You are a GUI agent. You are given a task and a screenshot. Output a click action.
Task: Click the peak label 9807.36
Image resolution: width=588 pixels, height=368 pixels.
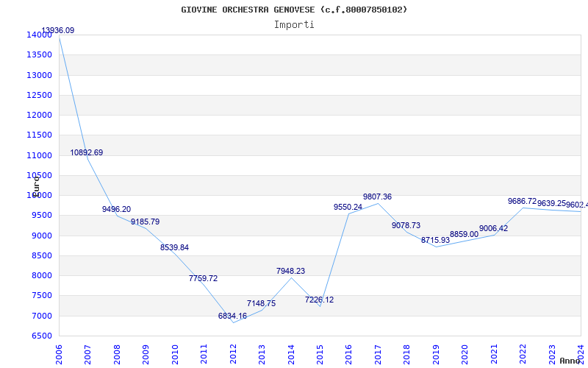pyautogui.click(x=377, y=197)
